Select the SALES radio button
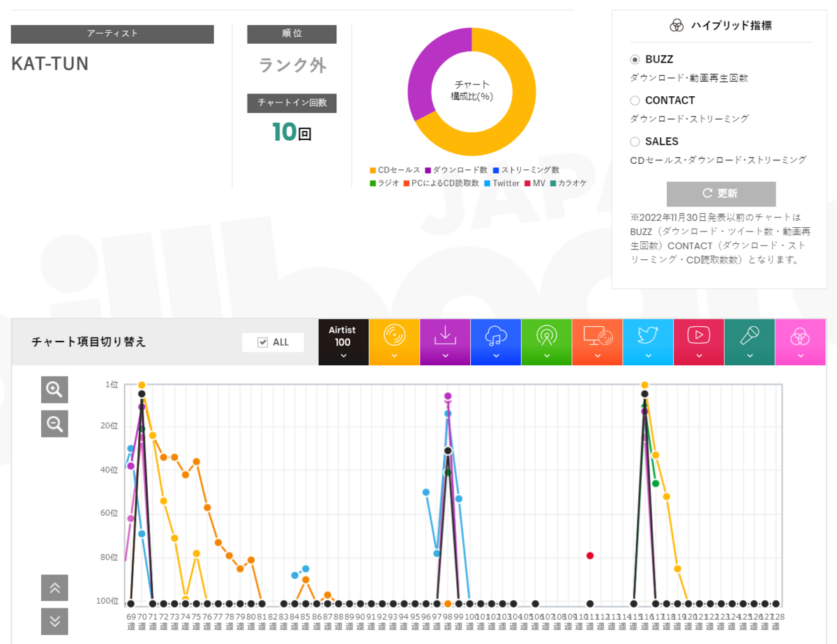The image size is (837, 644). (x=635, y=141)
